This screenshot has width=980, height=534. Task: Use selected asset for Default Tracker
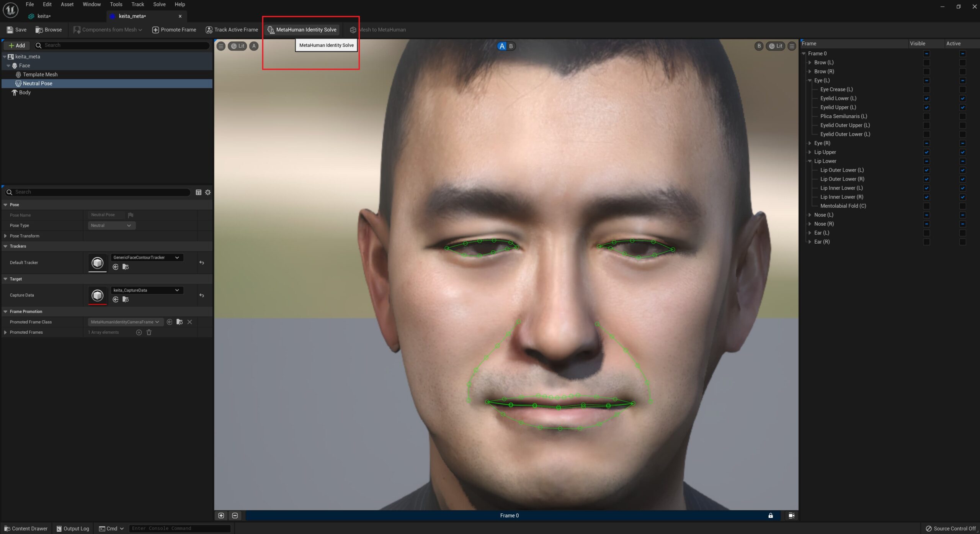click(x=116, y=267)
